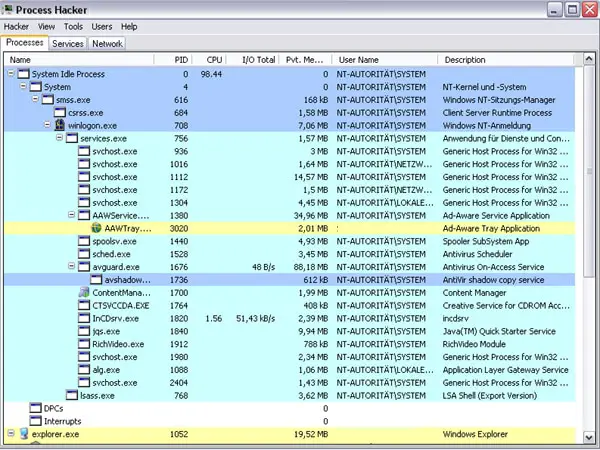Click the avshadow process icon
The height and width of the screenshot is (450, 600).
(96, 280)
